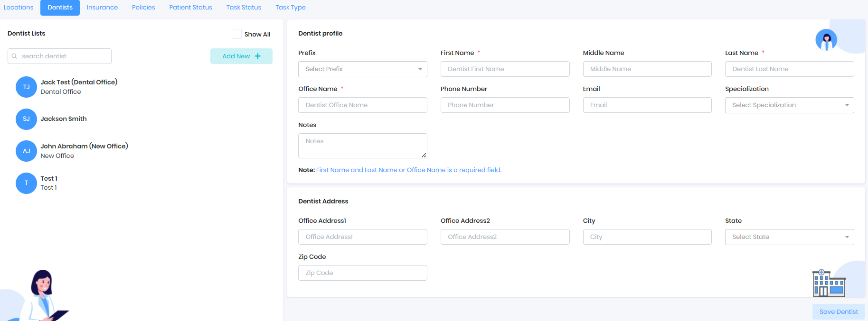Click the Save Dentist button
The image size is (868, 321).
[x=839, y=312]
